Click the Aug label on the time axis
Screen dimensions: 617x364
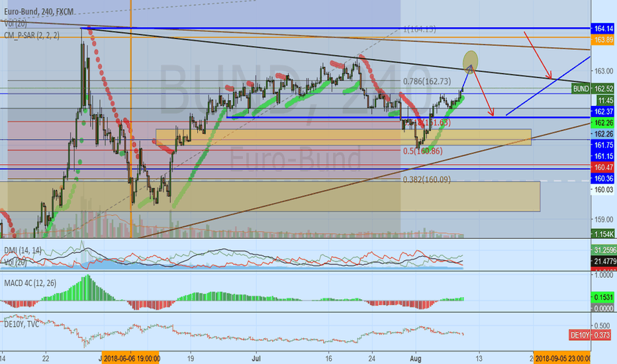click(416, 359)
